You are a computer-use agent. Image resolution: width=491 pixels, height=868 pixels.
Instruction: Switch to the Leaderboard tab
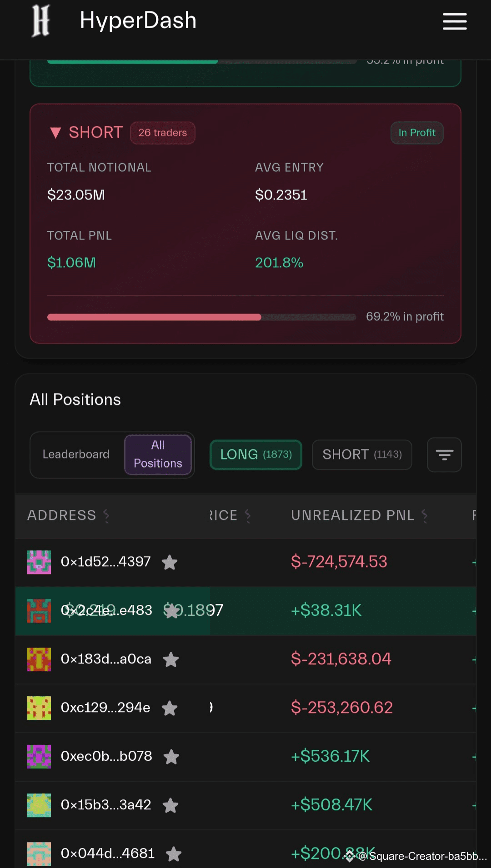click(76, 454)
